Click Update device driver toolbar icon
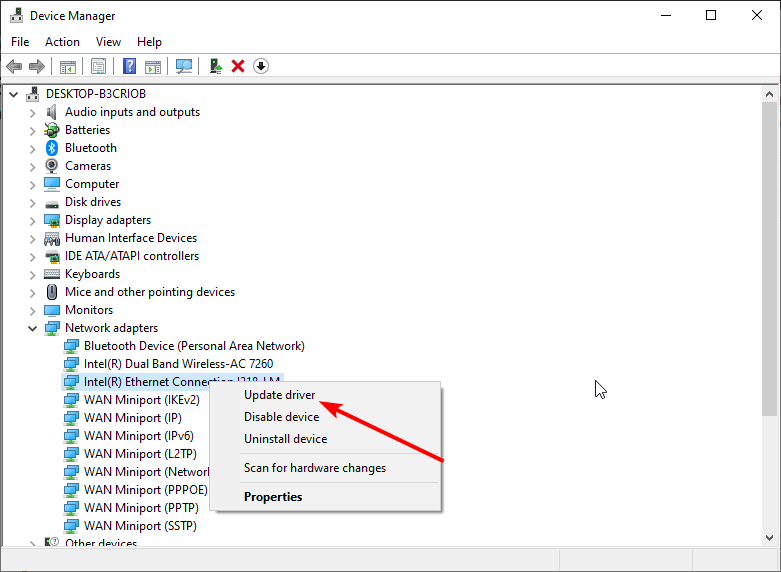This screenshot has height=572, width=781. pos(216,66)
